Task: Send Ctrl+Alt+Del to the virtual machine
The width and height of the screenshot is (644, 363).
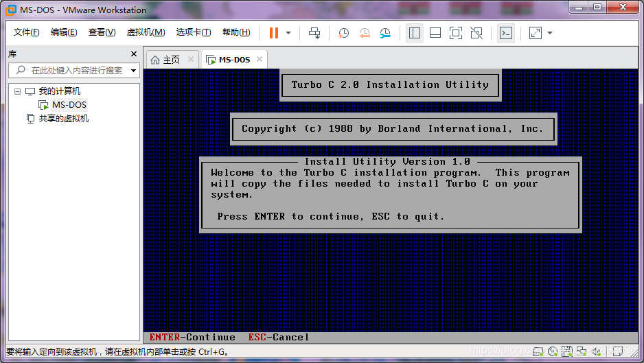Action: [314, 33]
